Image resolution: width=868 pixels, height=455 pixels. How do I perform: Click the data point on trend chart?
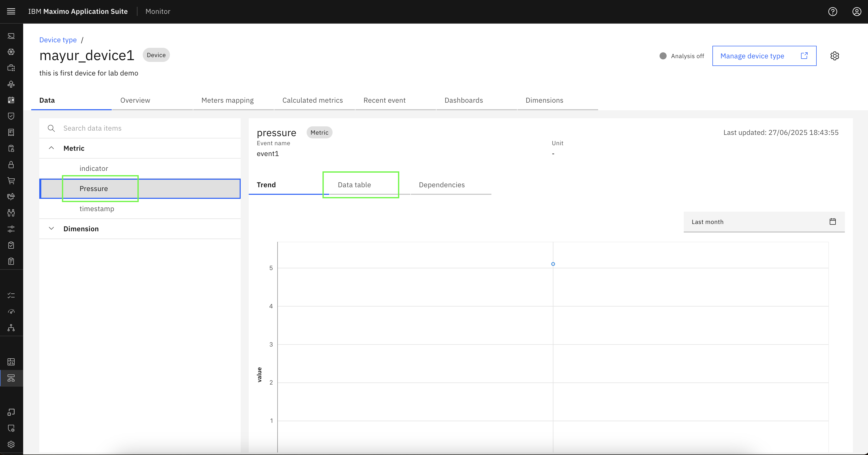pos(553,264)
